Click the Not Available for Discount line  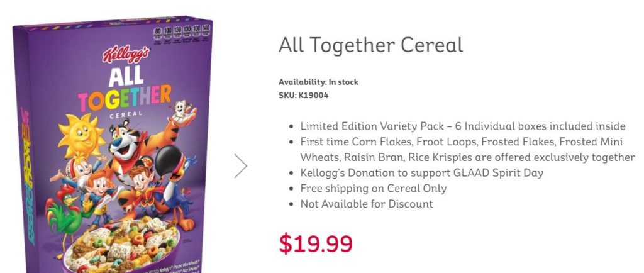coord(367,204)
